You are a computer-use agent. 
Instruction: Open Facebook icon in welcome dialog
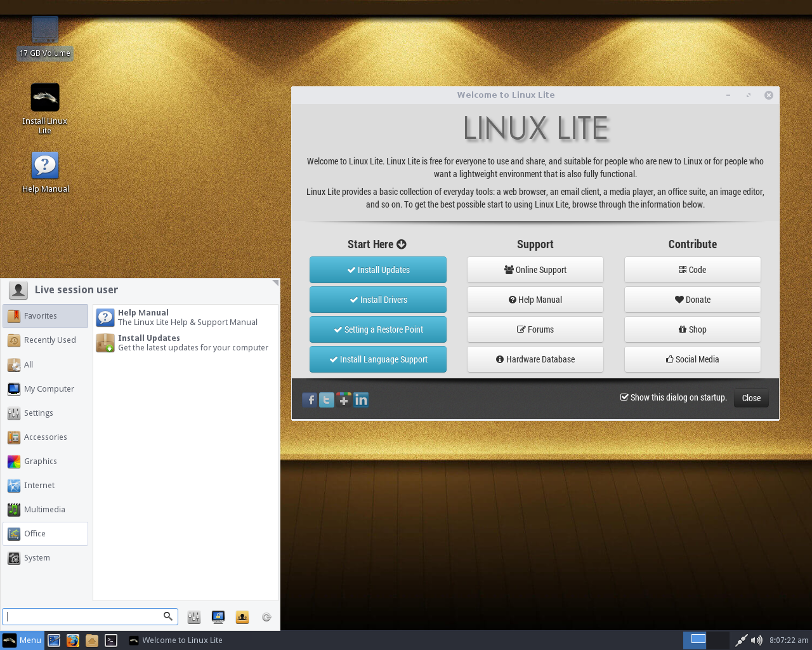click(x=310, y=399)
